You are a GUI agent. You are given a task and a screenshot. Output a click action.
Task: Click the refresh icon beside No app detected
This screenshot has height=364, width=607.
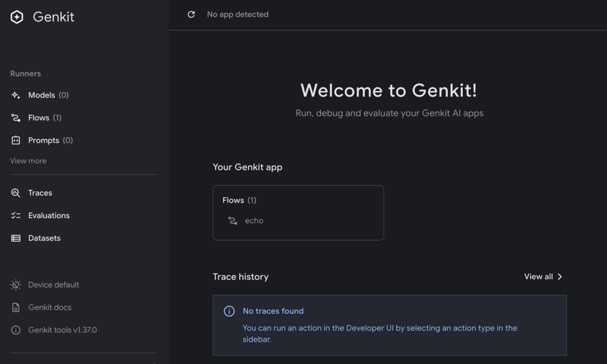pos(191,15)
